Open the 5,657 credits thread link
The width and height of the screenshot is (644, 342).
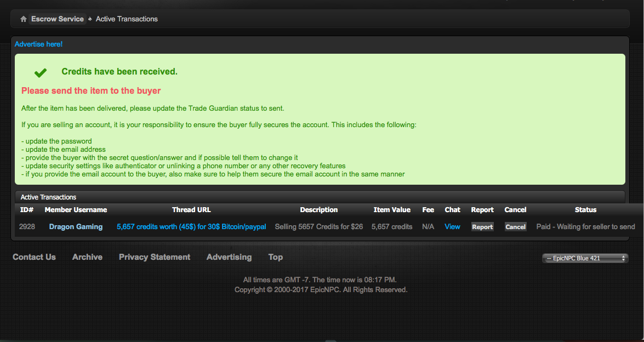coord(191,227)
